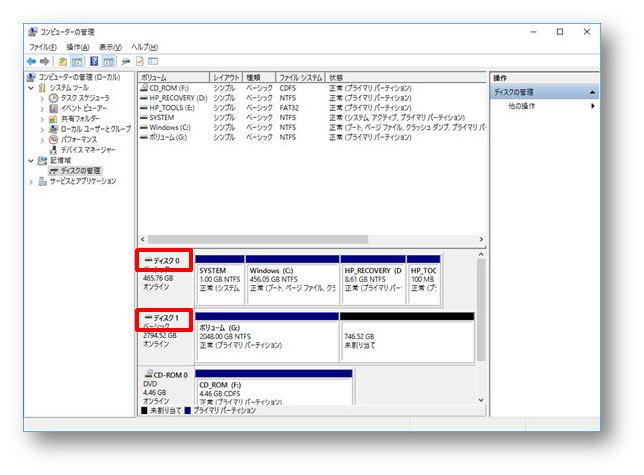
Task: Click the disk drive toolbar icon
Action: click(126, 62)
